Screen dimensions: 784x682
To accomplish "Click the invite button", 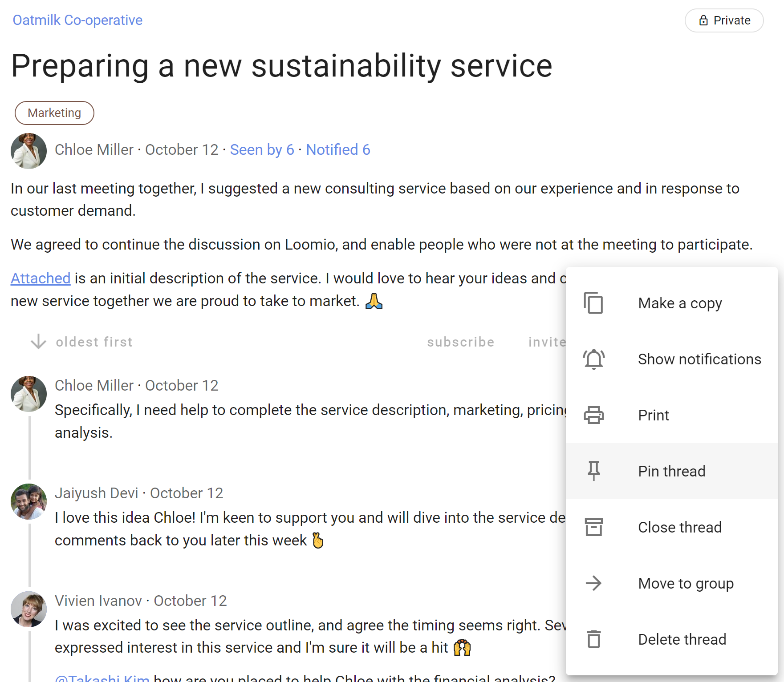I will click(x=547, y=342).
